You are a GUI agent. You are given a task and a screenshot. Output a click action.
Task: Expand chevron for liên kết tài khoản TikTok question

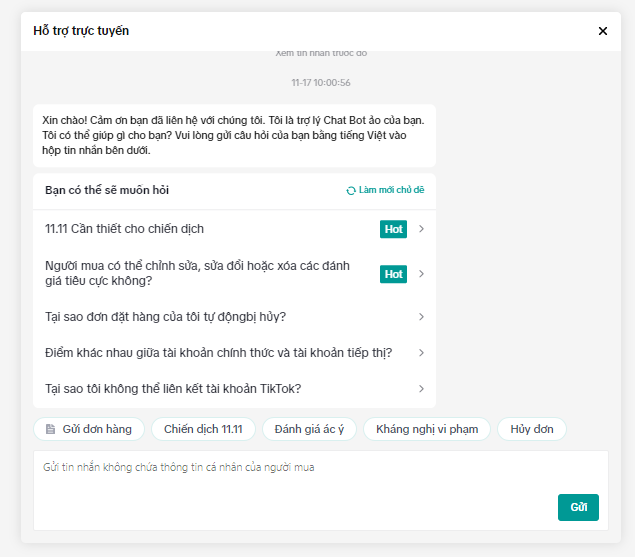(422, 389)
